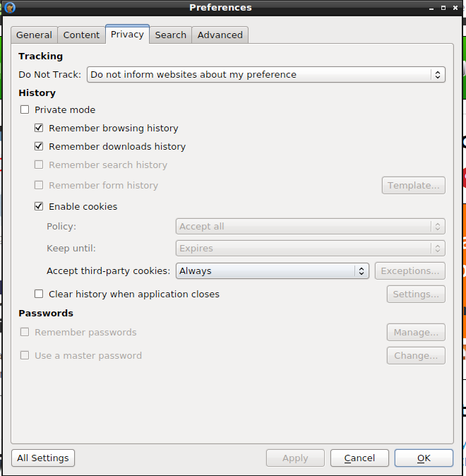Click the Change... master password button

tap(416, 355)
